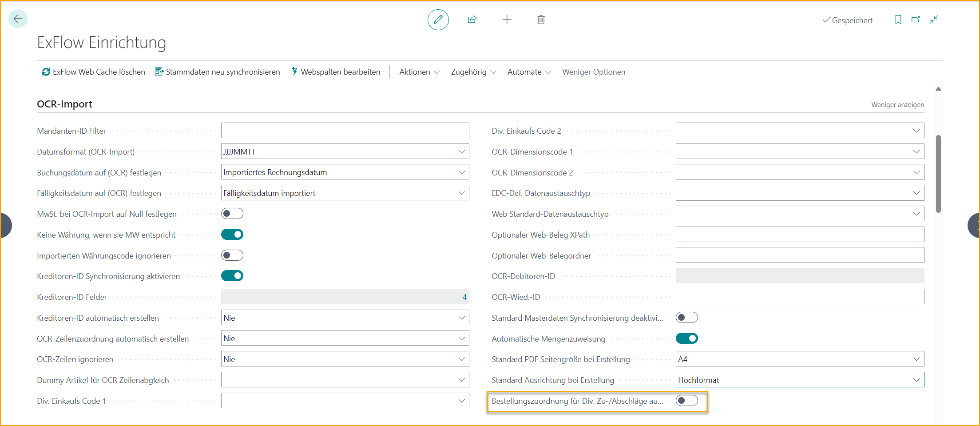
Task: Click the OCR-Wied.-ID field
Action: [x=800, y=297]
